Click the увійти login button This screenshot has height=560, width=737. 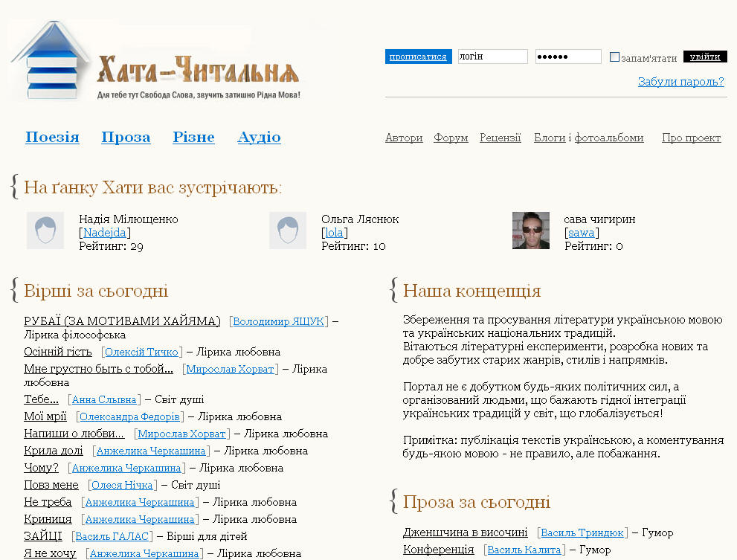[705, 57]
